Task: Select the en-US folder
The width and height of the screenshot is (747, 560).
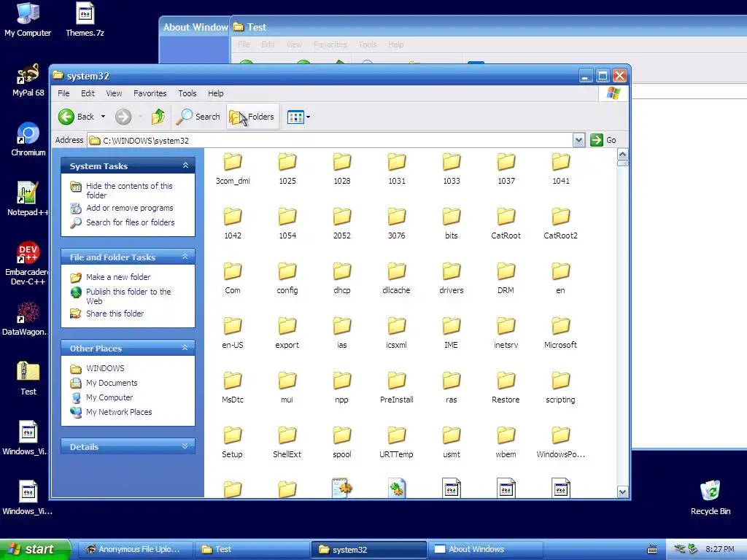Action: click(x=233, y=333)
